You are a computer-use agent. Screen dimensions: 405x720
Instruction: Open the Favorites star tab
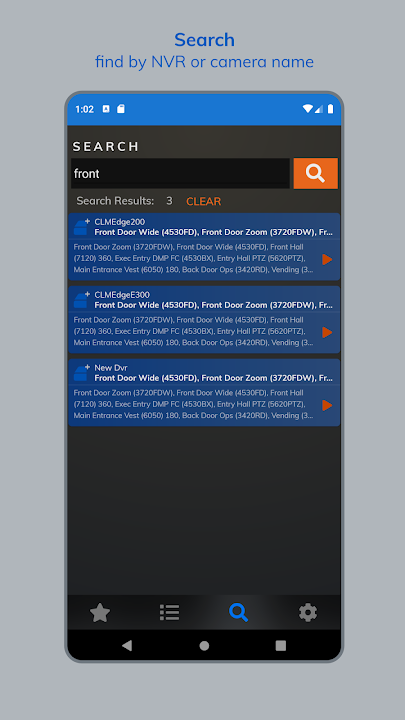coord(100,613)
